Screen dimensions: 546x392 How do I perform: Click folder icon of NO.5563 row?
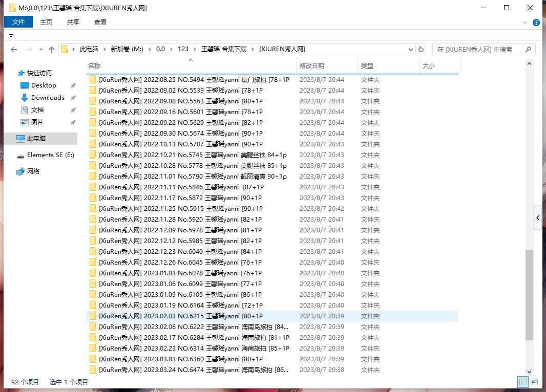point(93,101)
